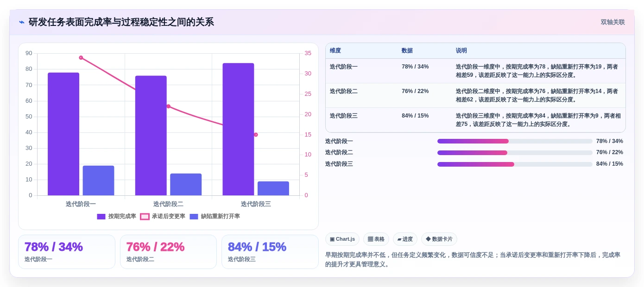Click the 迭代阶段一 progress bar

pos(515,141)
